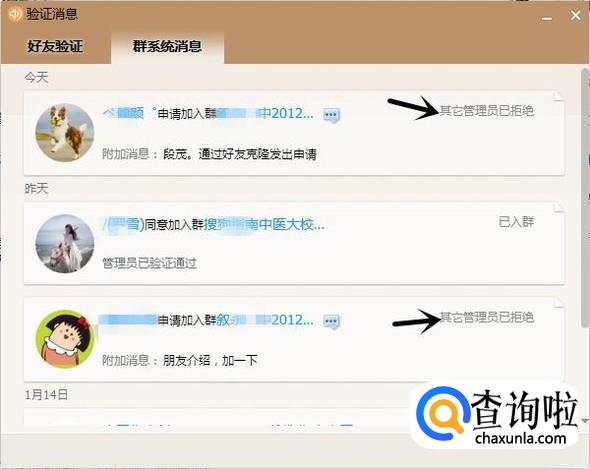This screenshot has width=590, height=469.
Task: Click blurred applicant name in today's request
Action: pyautogui.click(x=123, y=113)
